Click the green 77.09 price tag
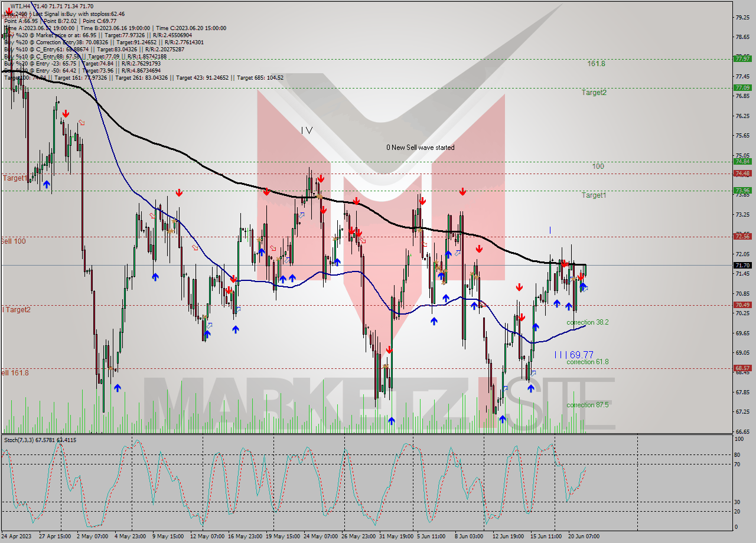756x543 pixels. [x=742, y=87]
